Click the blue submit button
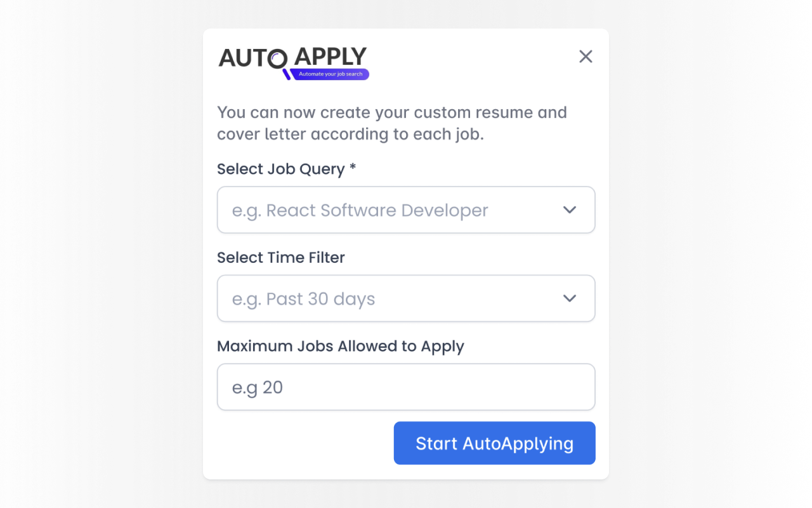 (494, 443)
